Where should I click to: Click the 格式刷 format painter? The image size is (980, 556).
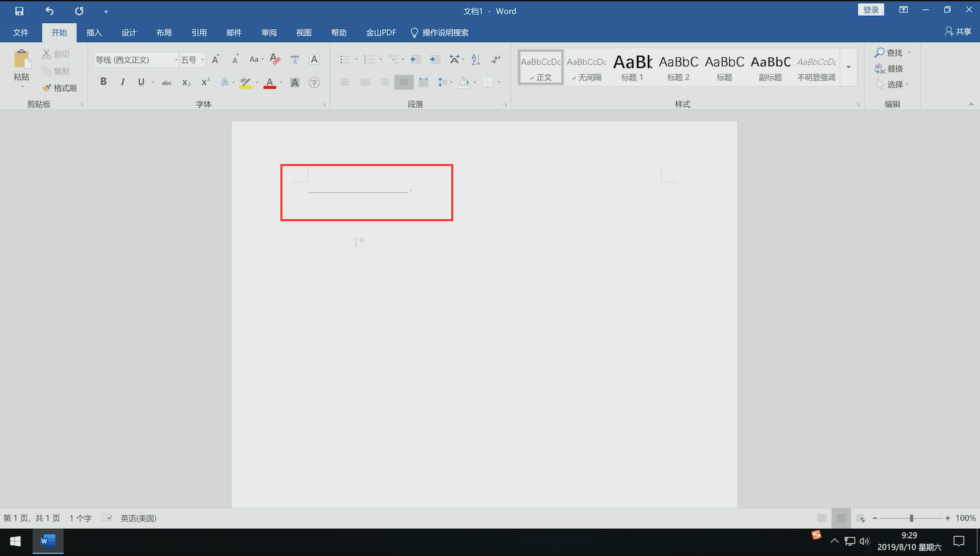pos(59,88)
